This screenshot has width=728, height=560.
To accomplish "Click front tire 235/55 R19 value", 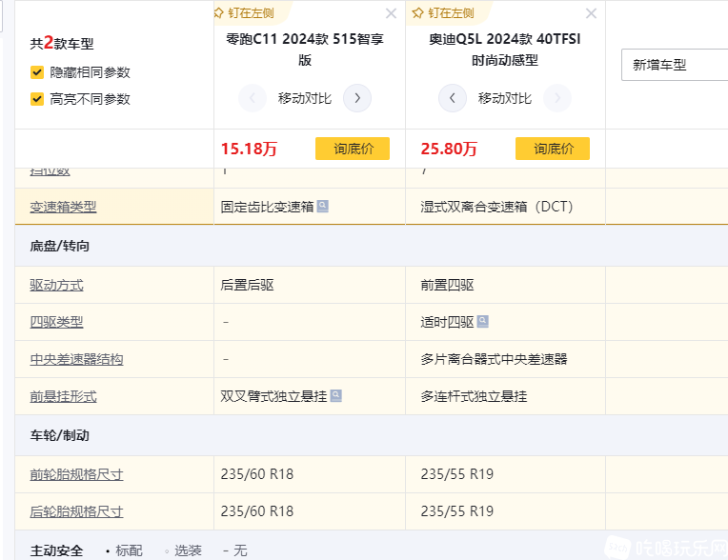I will pos(456,474).
